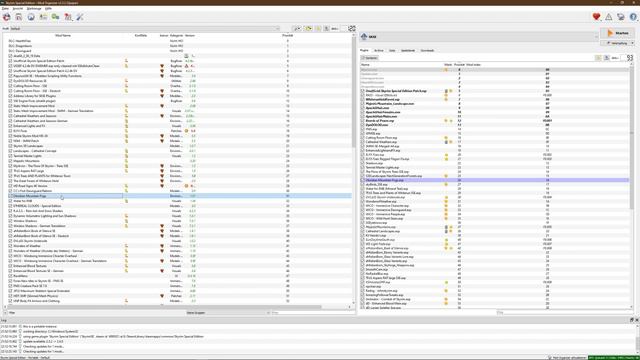The height and width of the screenshot is (360, 640).
Task: Toggle checkbox for Cathedral Weather.esp plugin
Action: coord(362,142)
